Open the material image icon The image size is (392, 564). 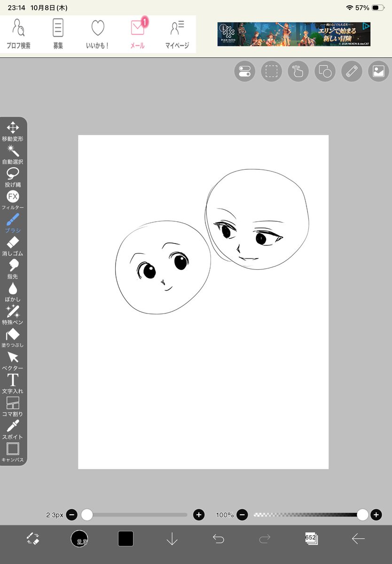[378, 71]
